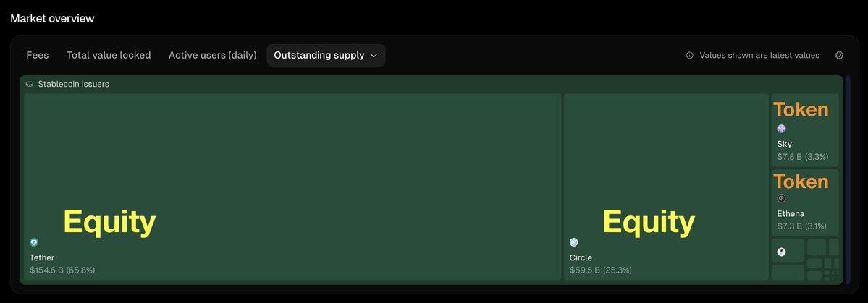Click the Tether name label

(x=42, y=257)
